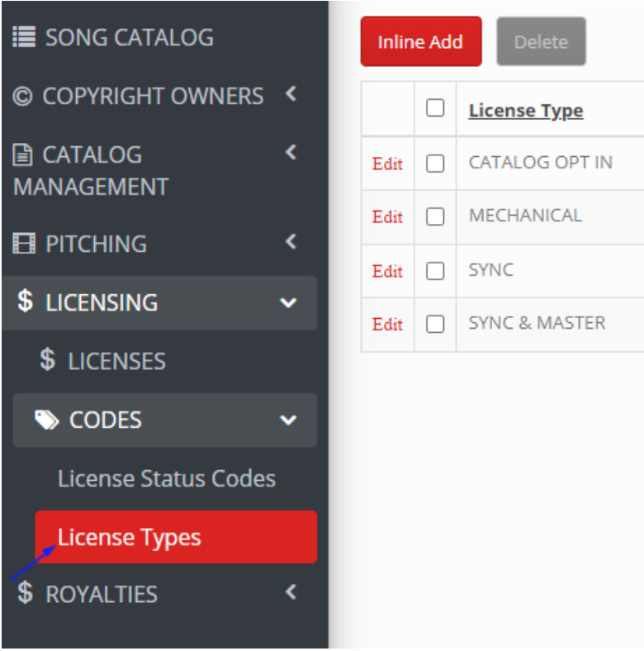This screenshot has height=651, width=644.
Task: Collapse the Codes submenu chevron
Action: [288, 421]
